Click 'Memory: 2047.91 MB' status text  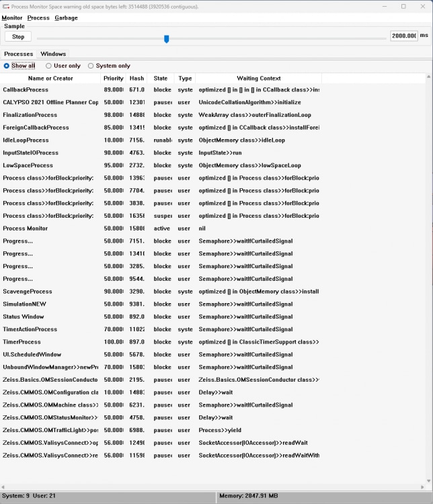[248, 496]
